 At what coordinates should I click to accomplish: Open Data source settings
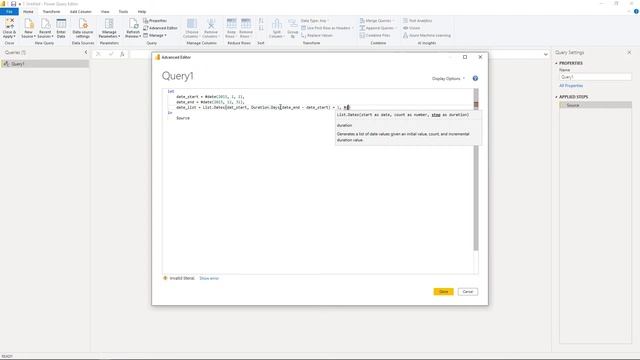(x=83, y=28)
